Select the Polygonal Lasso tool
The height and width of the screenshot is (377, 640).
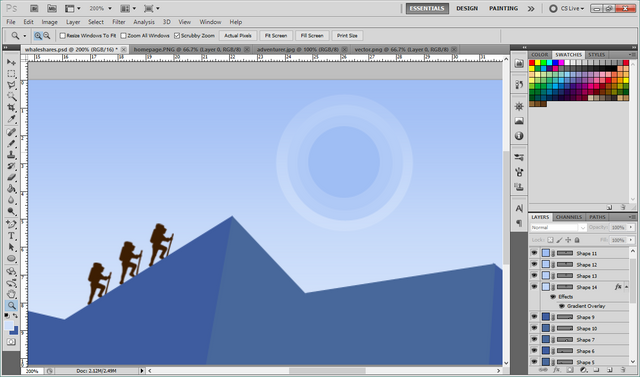[x=11, y=85]
